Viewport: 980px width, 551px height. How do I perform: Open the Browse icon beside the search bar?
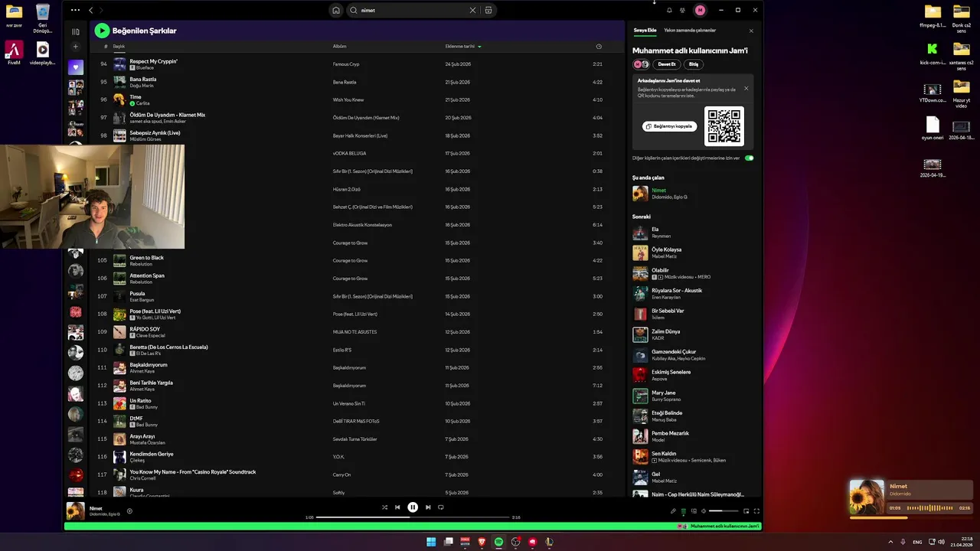coord(488,10)
